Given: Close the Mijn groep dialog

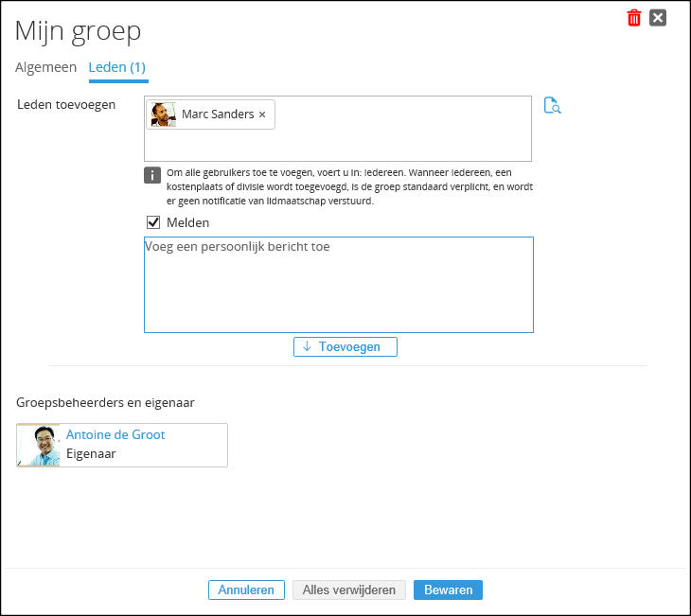Looking at the screenshot, I should 658,18.
